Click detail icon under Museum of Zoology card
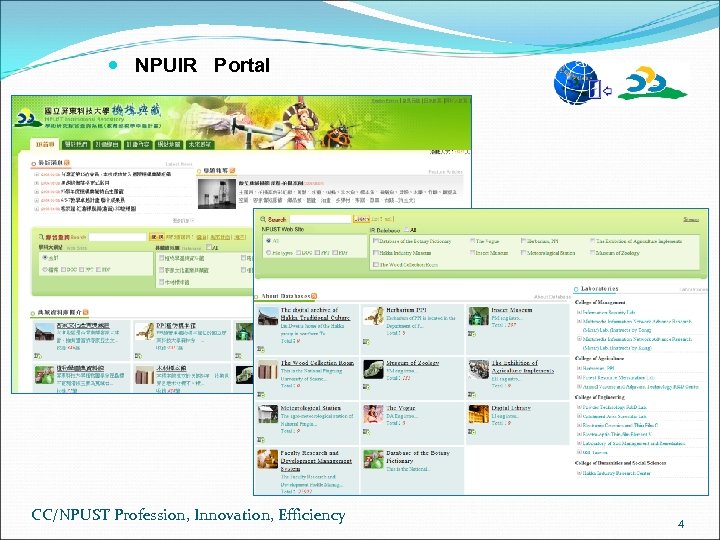The image size is (720, 540). pyautogui.click(x=366, y=387)
